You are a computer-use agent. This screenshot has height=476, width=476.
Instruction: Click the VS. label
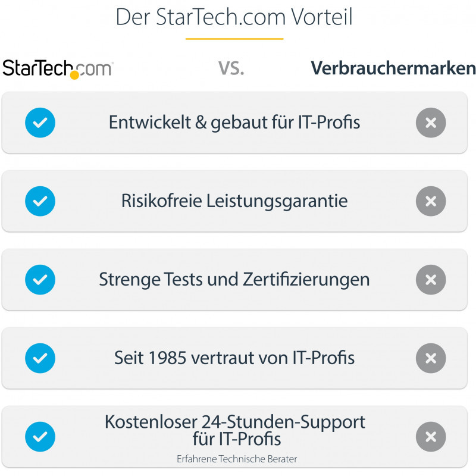pyautogui.click(x=231, y=68)
